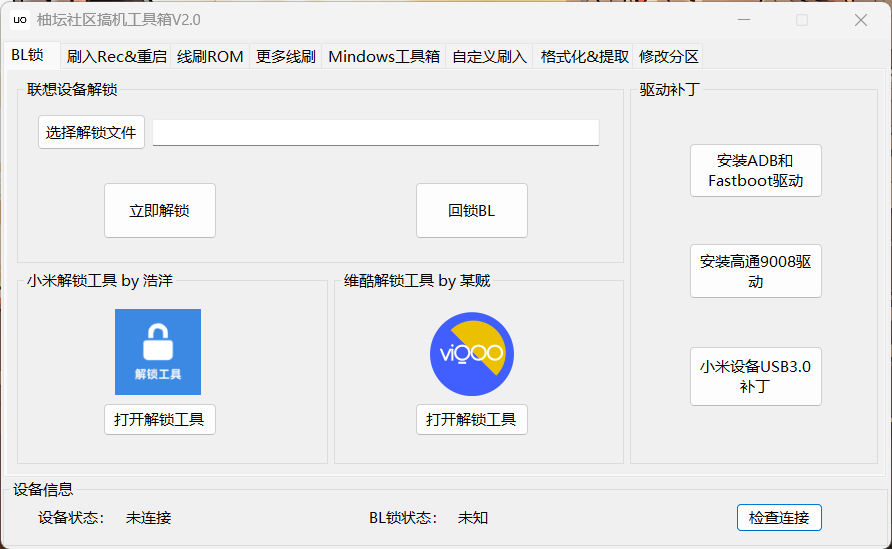
Task: Click 安装高通9008驱动 button
Action: click(x=755, y=271)
